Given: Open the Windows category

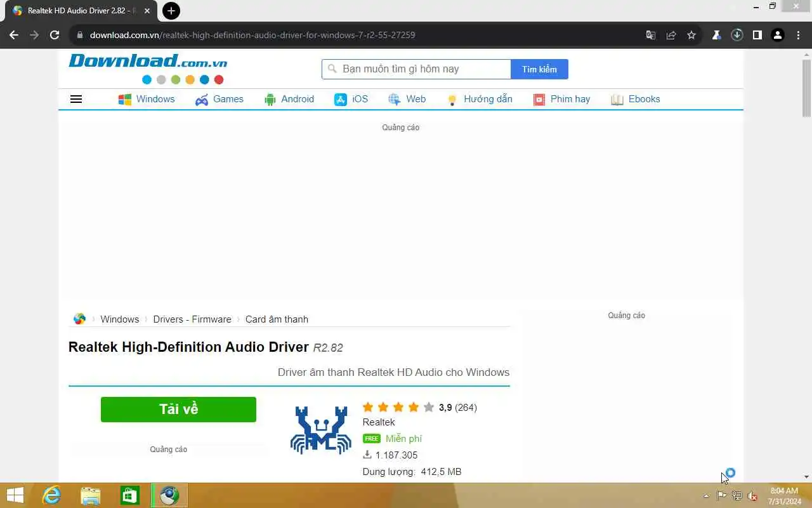Looking at the screenshot, I should click(147, 99).
